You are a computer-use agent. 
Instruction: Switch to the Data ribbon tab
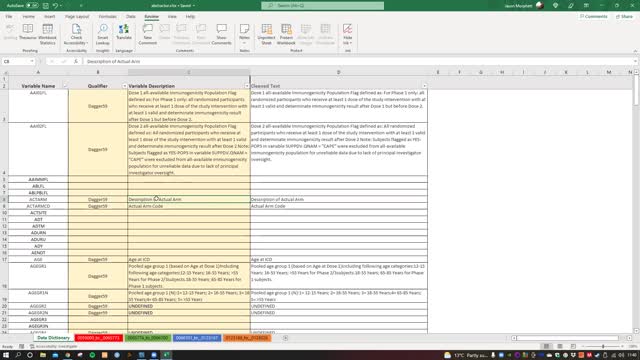(x=131, y=17)
